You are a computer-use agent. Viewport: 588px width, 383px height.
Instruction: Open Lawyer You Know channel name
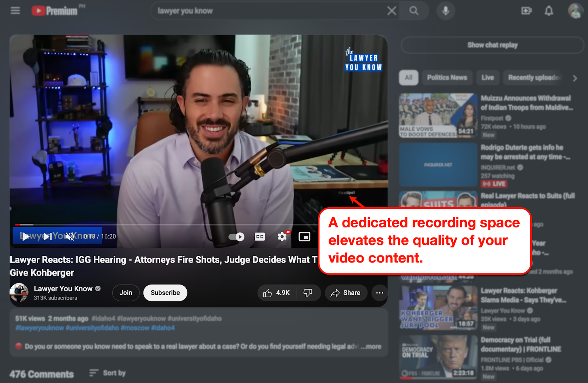(x=63, y=289)
